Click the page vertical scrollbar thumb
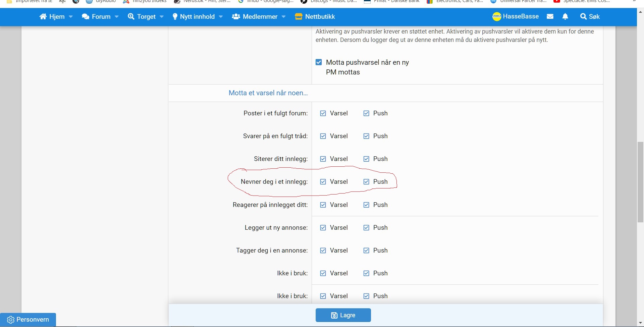This screenshot has width=644, height=327. coord(640,182)
